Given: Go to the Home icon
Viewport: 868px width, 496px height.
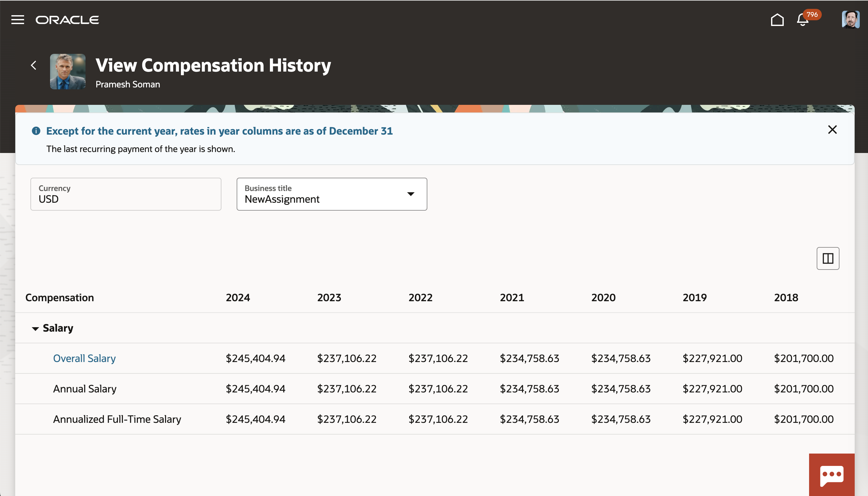Looking at the screenshot, I should [777, 20].
